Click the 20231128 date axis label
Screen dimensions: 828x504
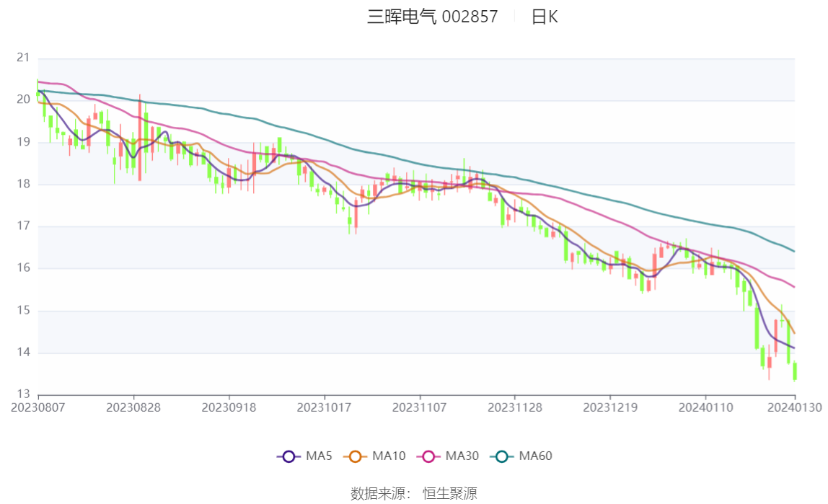click(x=515, y=408)
